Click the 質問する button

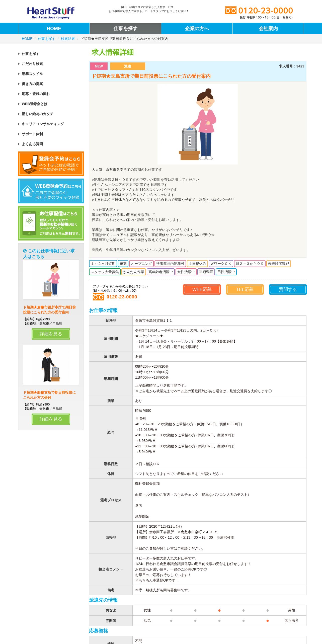pyautogui.click(x=288, y=289)
